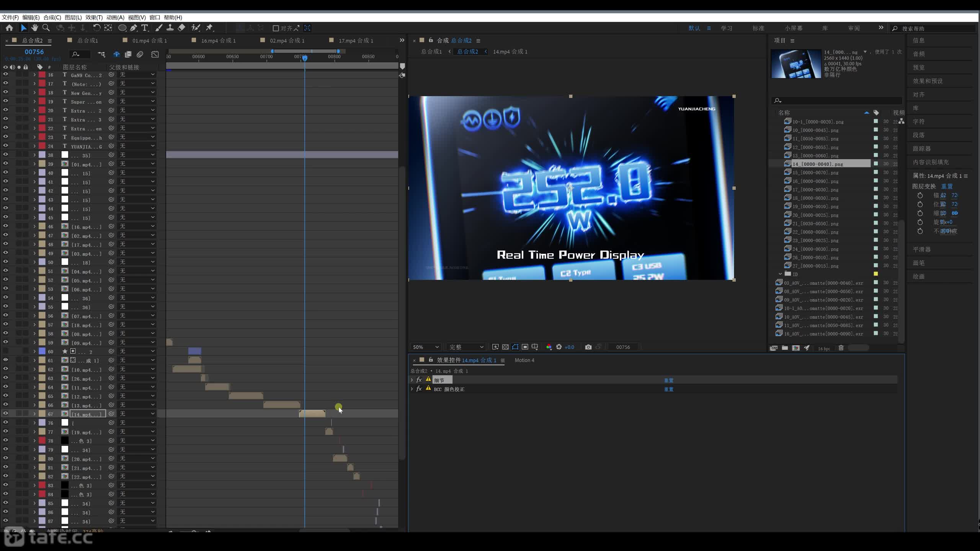
Task: Open the 效果和预设 panel
Action: [x=928, y=81]
